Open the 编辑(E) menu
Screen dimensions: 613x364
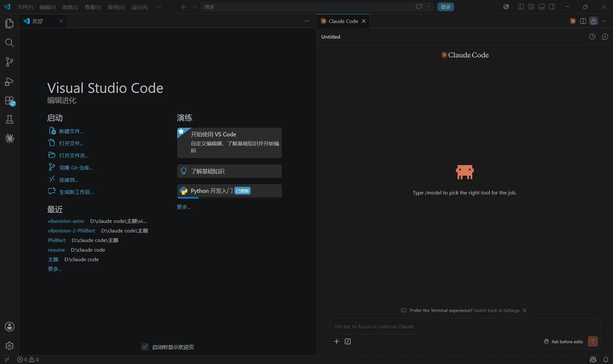tap(47, 7)
